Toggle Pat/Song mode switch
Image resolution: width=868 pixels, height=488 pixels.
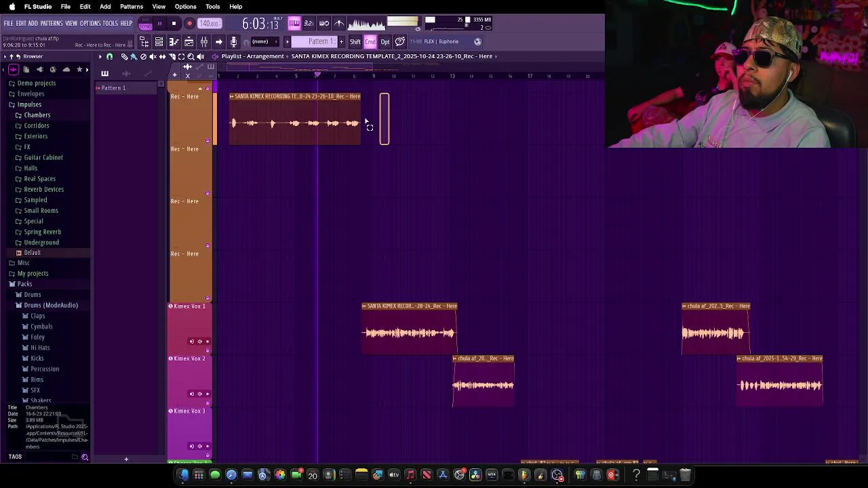(145, 24)
